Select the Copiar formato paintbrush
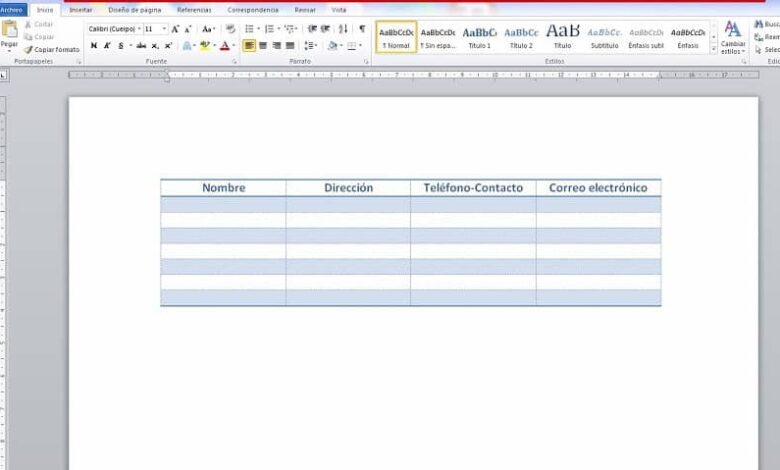Image resolution: width=780 pixels, height=470 pixels. click(x=52, y=50)
